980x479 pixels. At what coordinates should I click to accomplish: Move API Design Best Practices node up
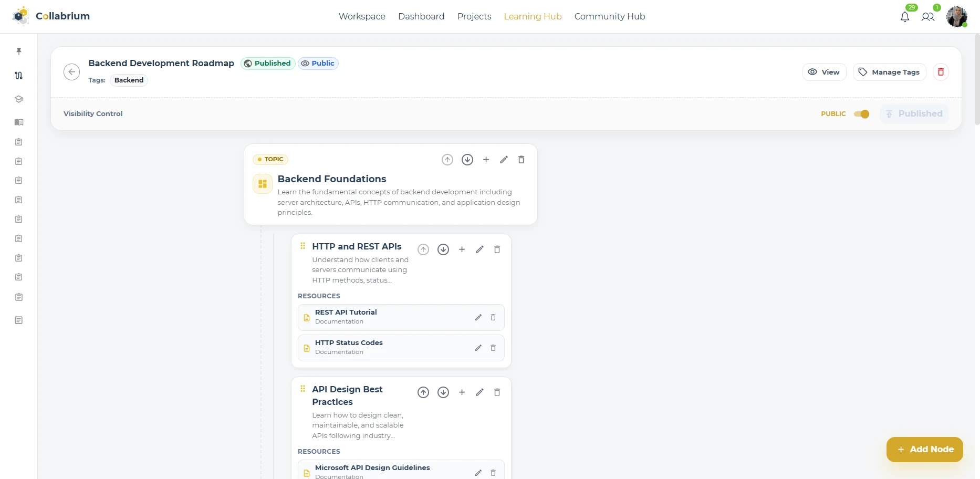[x=423, y=392]
